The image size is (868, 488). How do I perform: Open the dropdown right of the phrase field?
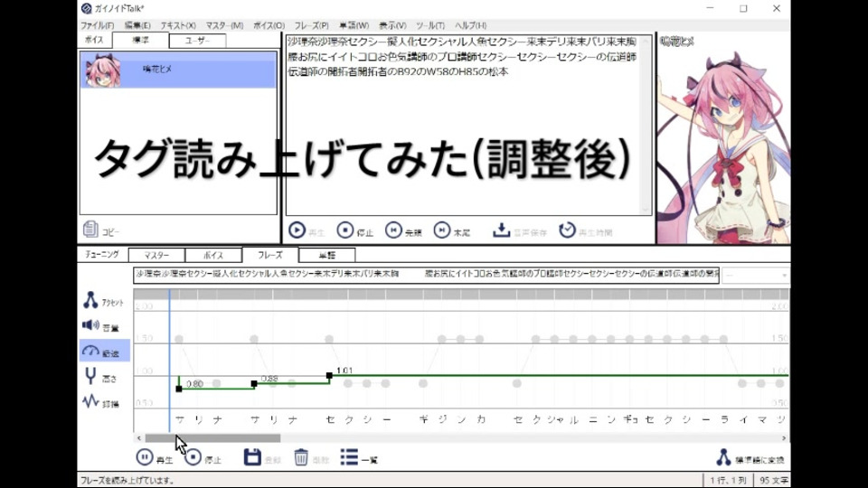756,275
